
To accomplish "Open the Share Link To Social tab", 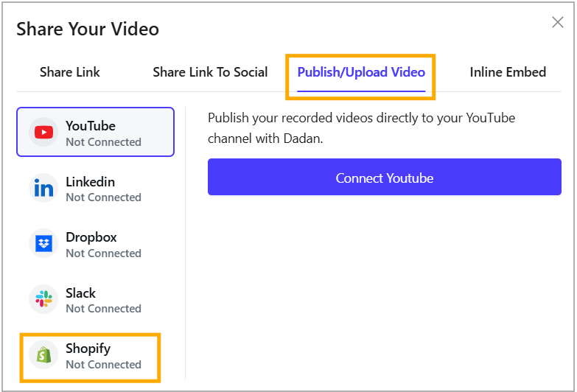I will (x=210, y=72).
